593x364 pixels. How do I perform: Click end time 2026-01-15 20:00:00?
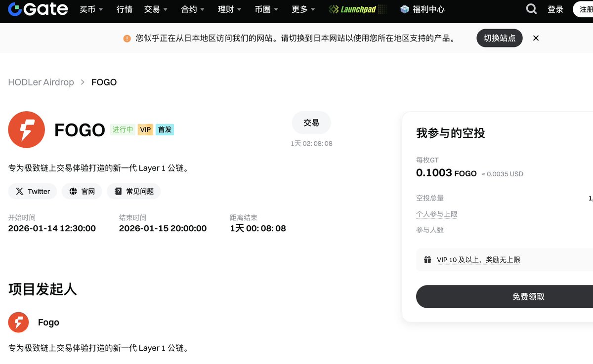pyautogui.click(x=163, y=228)
